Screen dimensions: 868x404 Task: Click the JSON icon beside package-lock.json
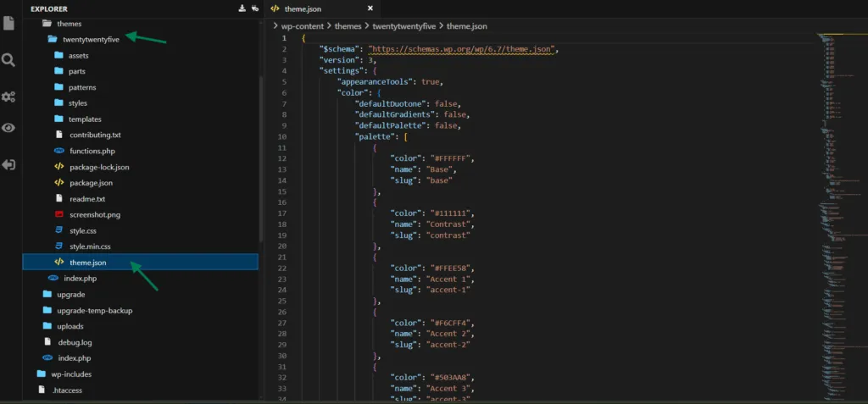59,167
